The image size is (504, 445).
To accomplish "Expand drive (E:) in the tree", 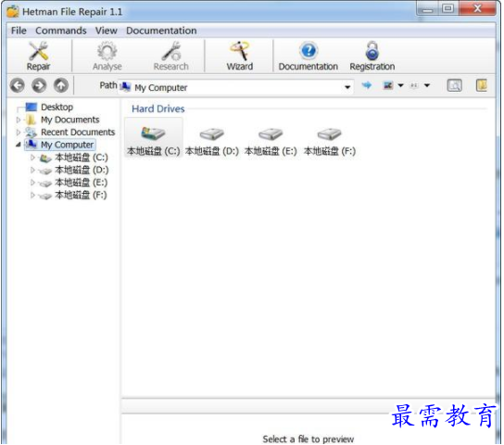I will (x=32, y=183).
